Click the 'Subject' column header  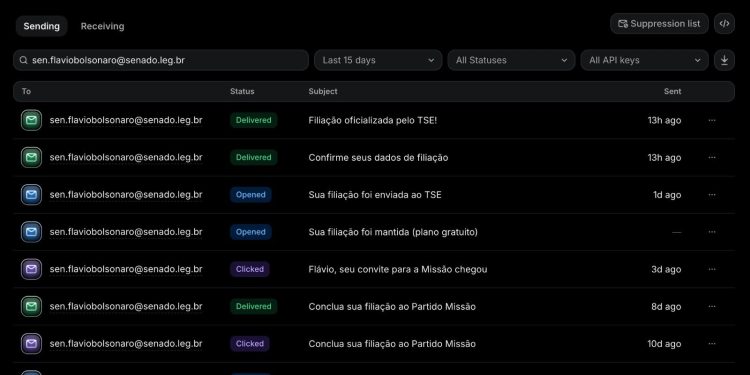[323, 91]
